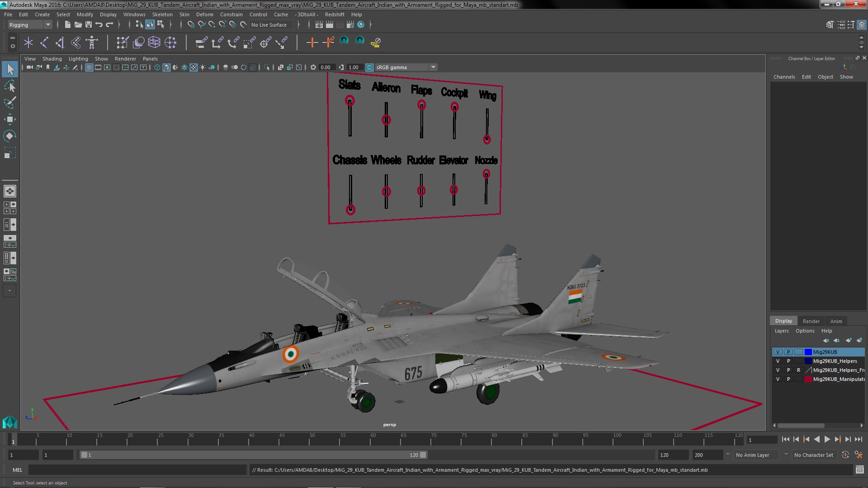
Task: Activate the Rotate tool in toolbox
Action: pyautogui.click(x=10, y=136)
